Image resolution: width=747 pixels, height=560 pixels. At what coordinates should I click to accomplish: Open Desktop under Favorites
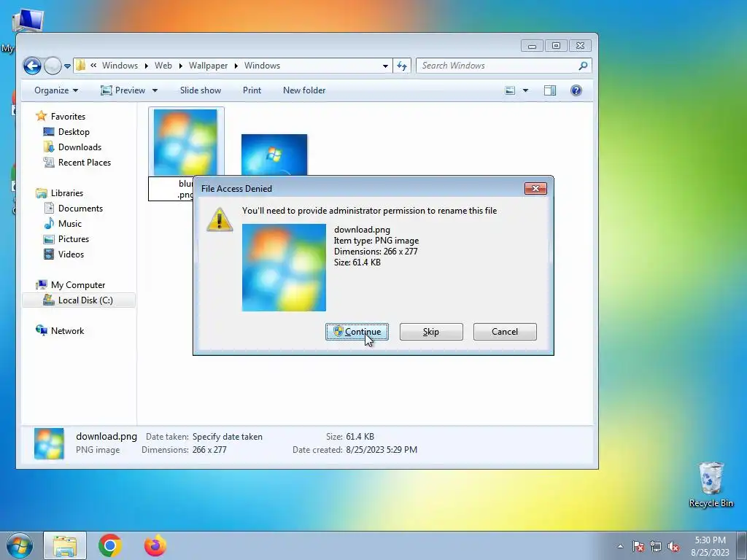point(74,131)
